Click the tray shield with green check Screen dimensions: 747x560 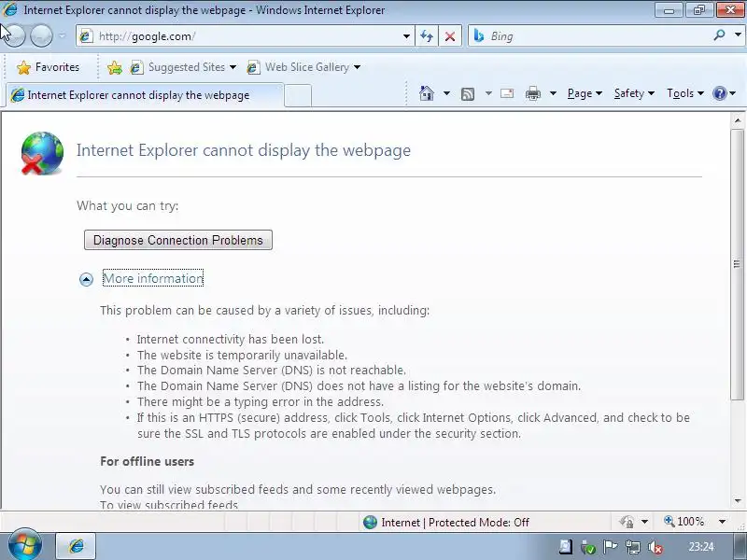point(588,548)
